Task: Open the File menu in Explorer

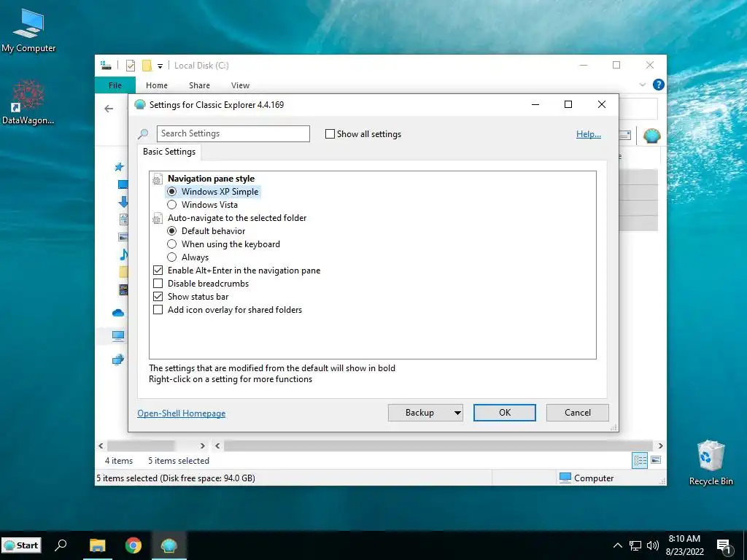Action: pos(115,85)
